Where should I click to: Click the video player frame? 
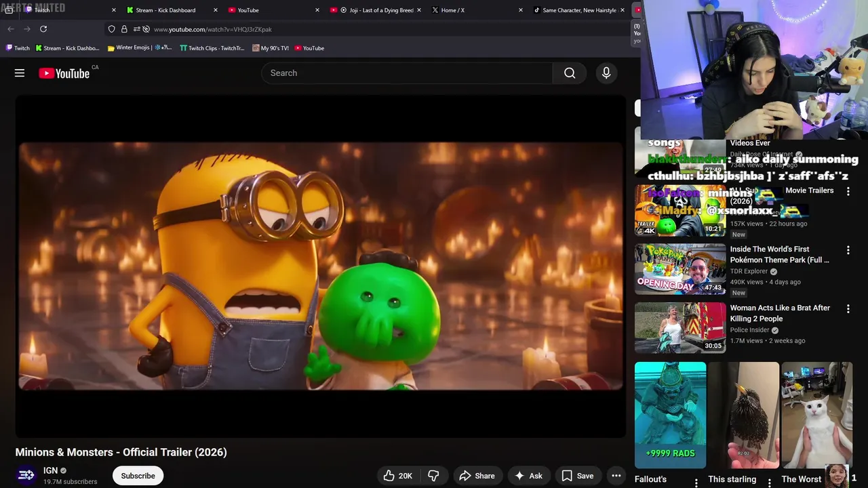pyautogui.click(x=320, y=266)
